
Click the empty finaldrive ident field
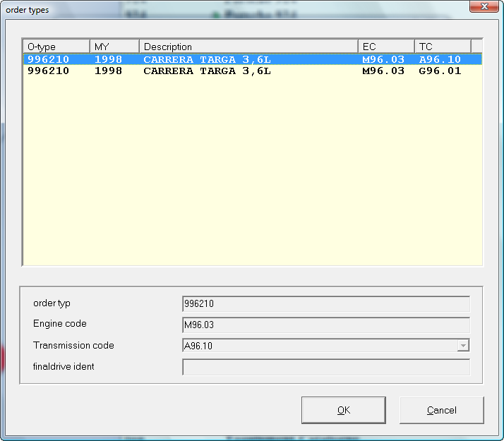[326, 367]
